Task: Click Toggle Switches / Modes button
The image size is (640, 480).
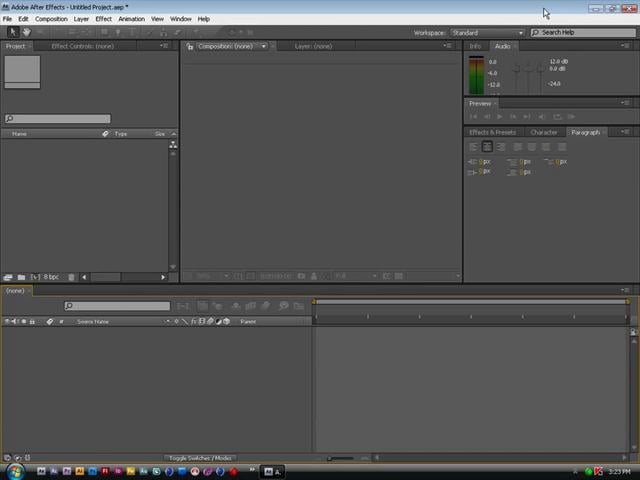Action: [x=200, y=458]
